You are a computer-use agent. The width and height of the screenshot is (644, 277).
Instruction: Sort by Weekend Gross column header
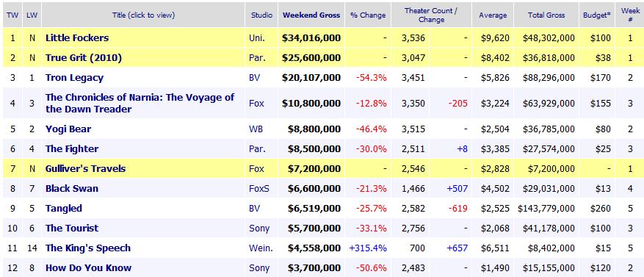311,15
